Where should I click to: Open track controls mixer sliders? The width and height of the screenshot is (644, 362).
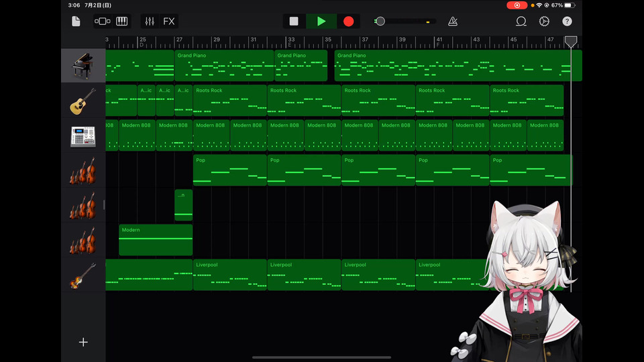tap(150, 21)
